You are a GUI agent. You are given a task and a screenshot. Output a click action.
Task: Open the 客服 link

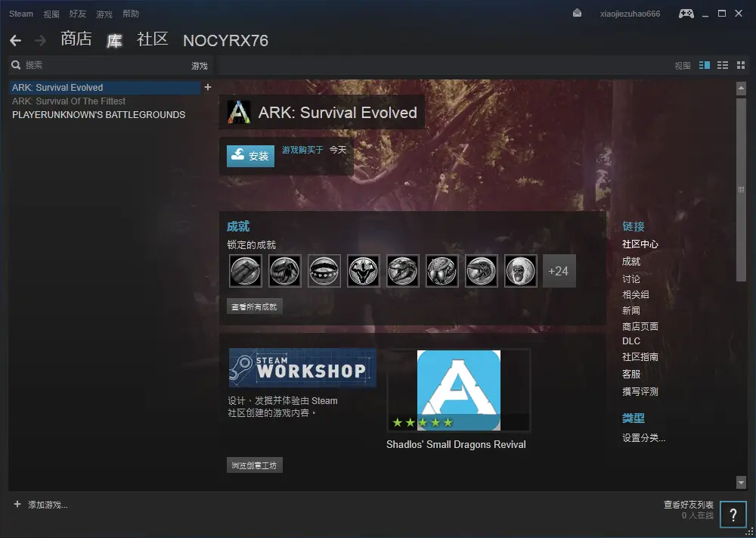(631, 374)
